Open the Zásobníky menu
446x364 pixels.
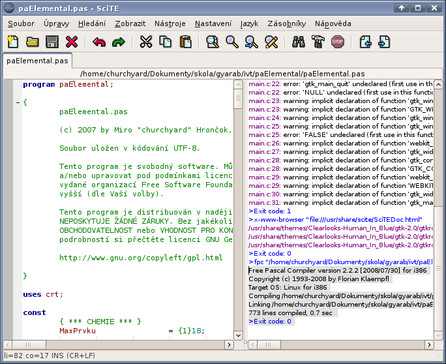(x=287, y=24)
